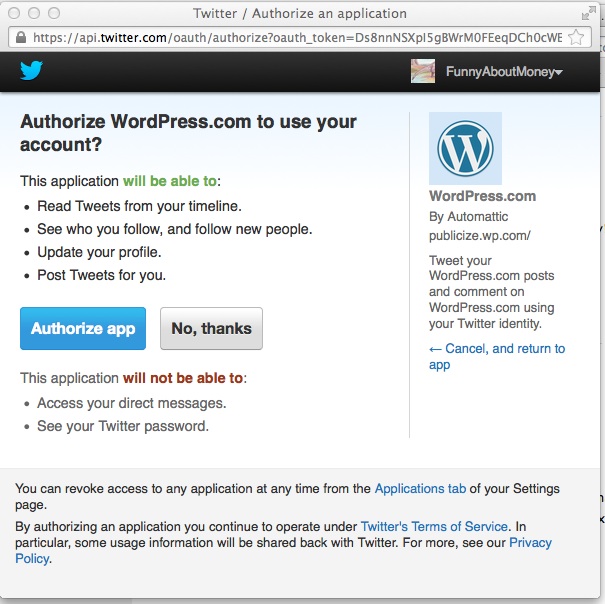Click the Twitter bird logo
Viewport: 605px width, 604px height.
31,70
